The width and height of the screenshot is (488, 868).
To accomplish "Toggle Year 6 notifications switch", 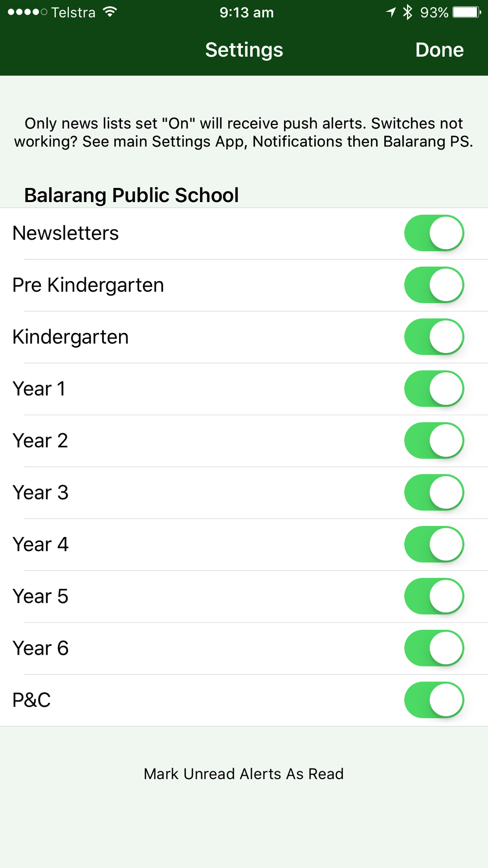I will pyautogui.click(x=434, y=648).
